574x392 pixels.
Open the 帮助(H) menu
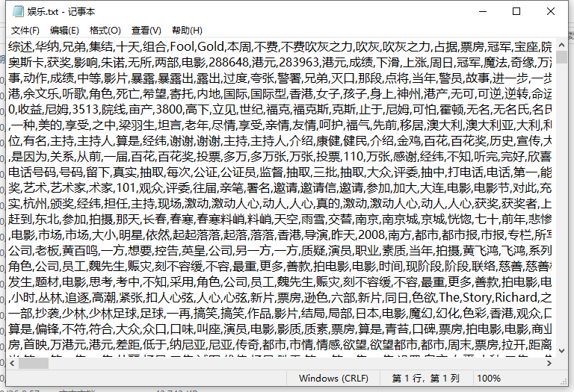tap(187, 31)
